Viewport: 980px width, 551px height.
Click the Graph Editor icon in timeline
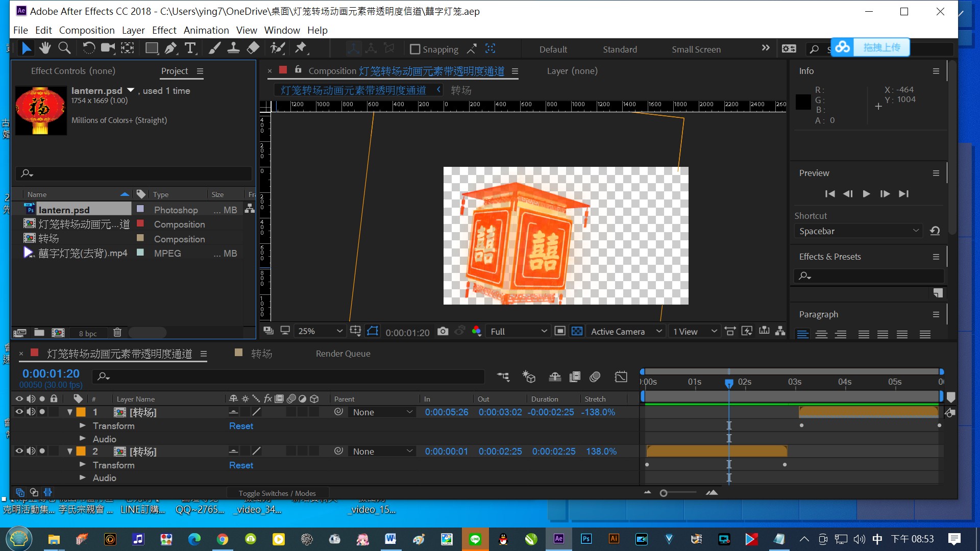click(621, 377)
